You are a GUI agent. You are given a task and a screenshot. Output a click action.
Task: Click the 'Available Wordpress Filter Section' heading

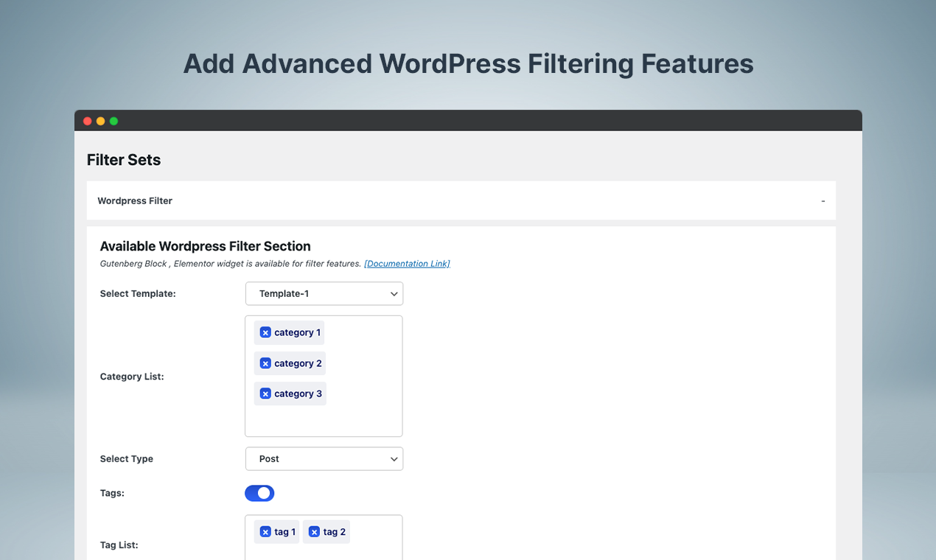[206, 246]
